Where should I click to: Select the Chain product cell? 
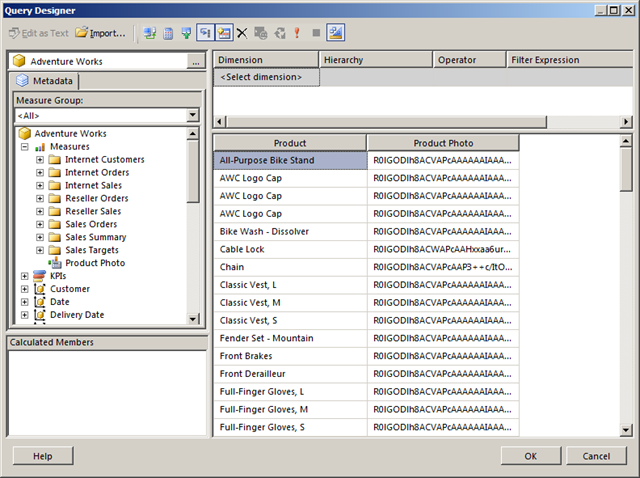click(x=290, y=267)
